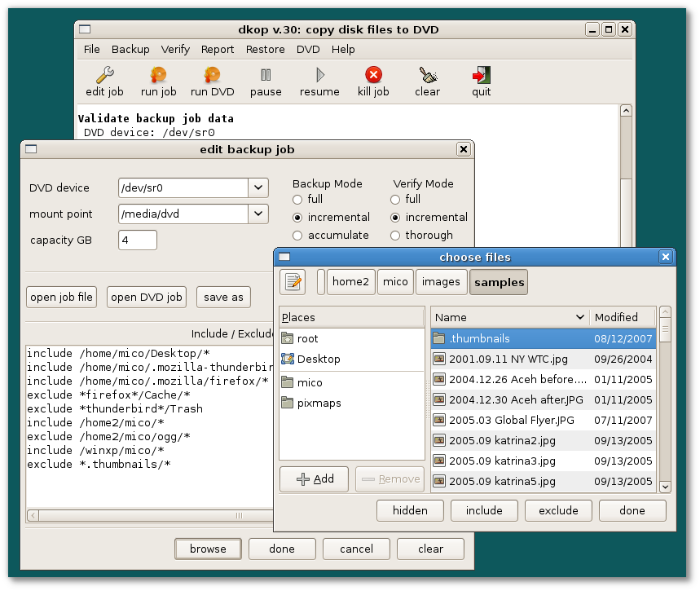Select thorough Verify Mode
The width and height of the screenshot is (700, 591).
click(x=395, y=236)
